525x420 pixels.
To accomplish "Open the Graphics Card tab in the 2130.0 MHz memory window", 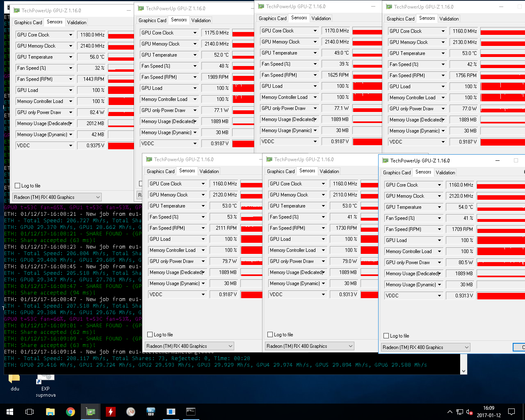I will pyautogui.click(x=401, y=19).
